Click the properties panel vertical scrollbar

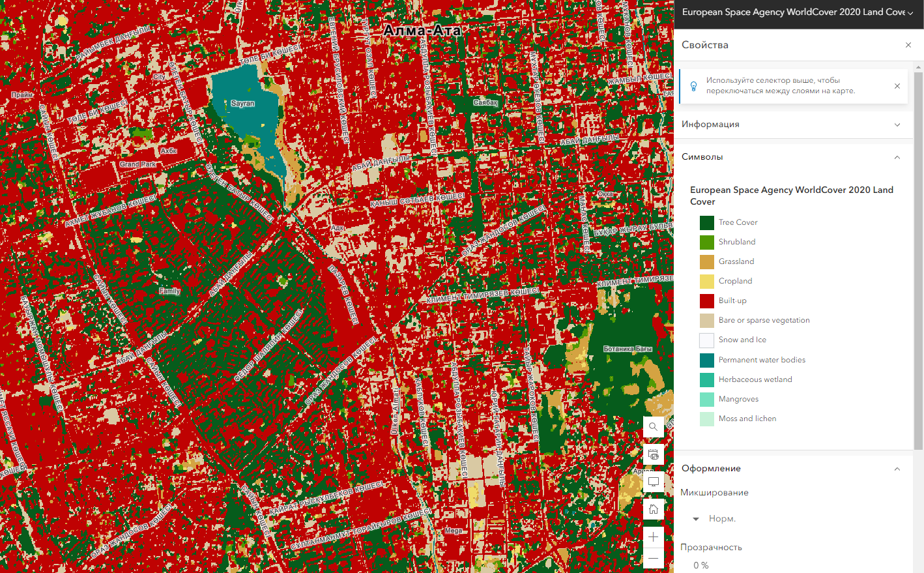[918, 261]
